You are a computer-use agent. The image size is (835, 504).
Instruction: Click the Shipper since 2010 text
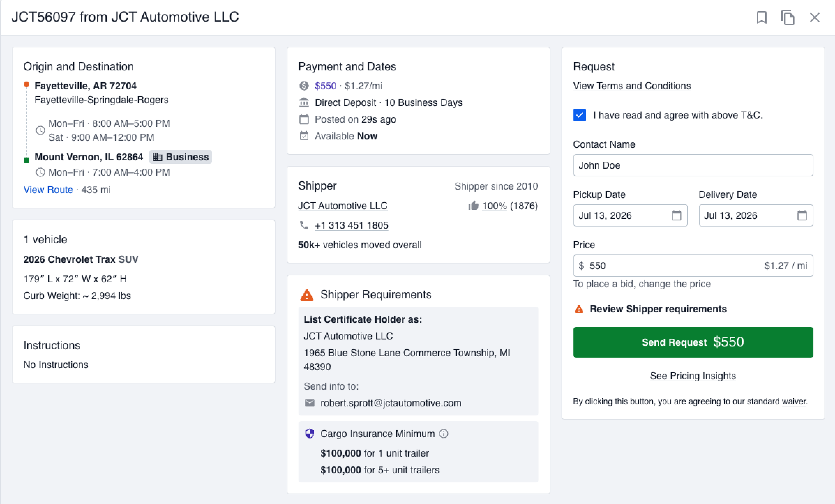(x=496, y=186)
